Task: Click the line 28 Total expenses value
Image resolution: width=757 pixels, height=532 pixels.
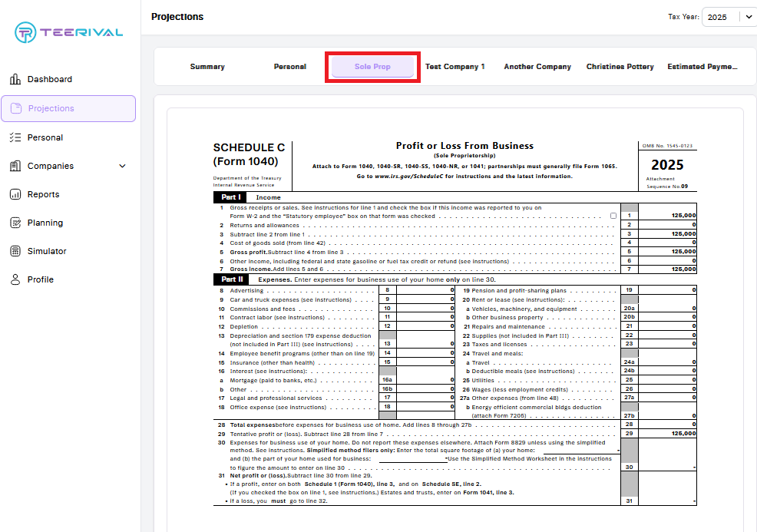Action: tap(668, 425)
